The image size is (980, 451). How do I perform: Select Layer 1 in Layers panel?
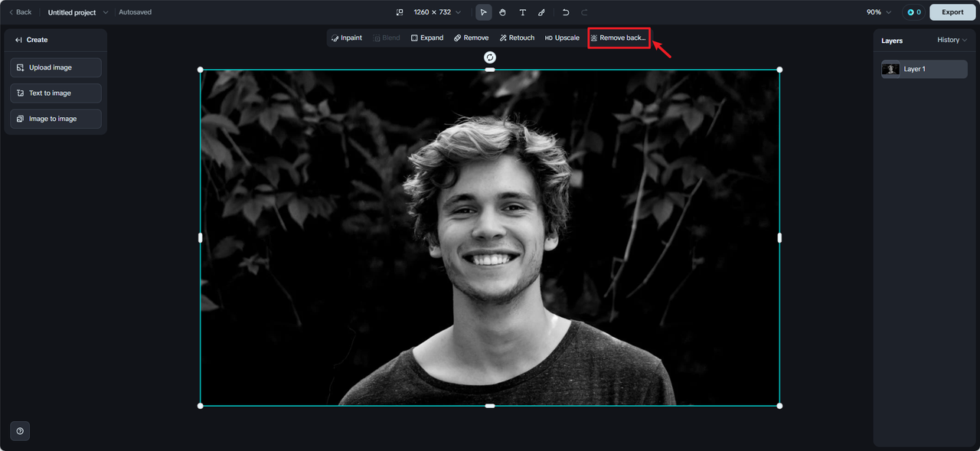tap(924, 69)
